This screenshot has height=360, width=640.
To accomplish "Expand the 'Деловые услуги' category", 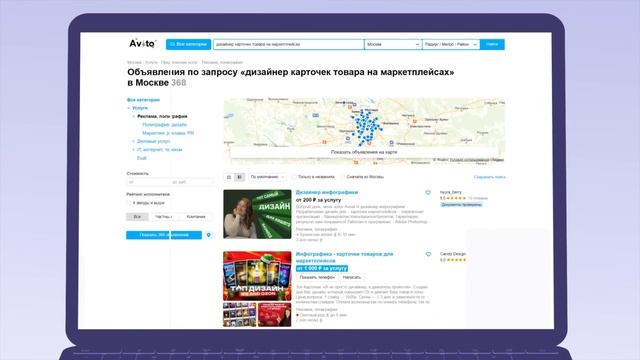I will (x=133, y=141).
